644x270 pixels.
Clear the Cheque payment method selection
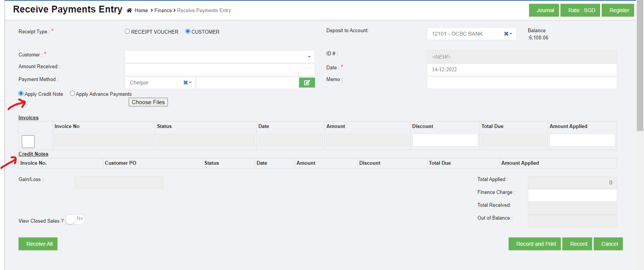(185, 83)
